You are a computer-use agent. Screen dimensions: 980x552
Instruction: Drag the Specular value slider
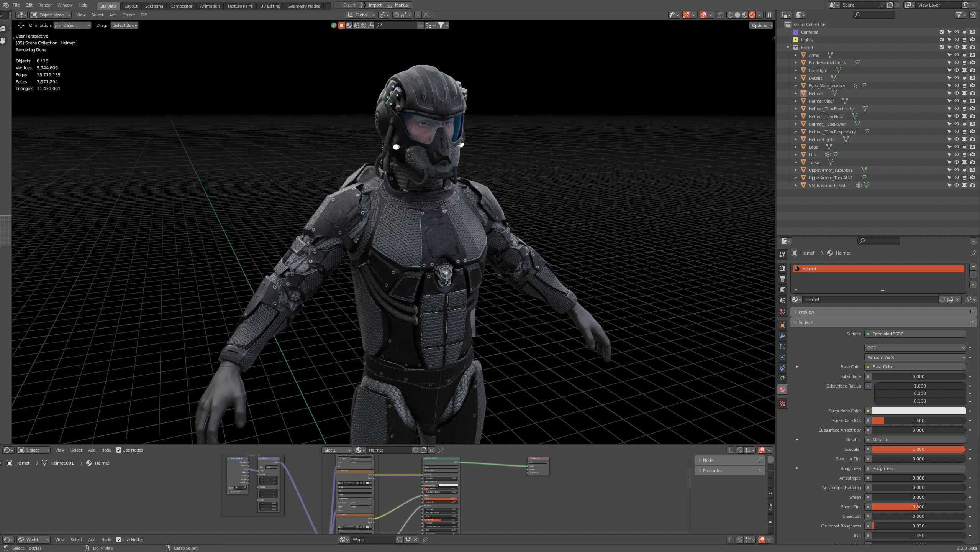[x=918, y=449]
